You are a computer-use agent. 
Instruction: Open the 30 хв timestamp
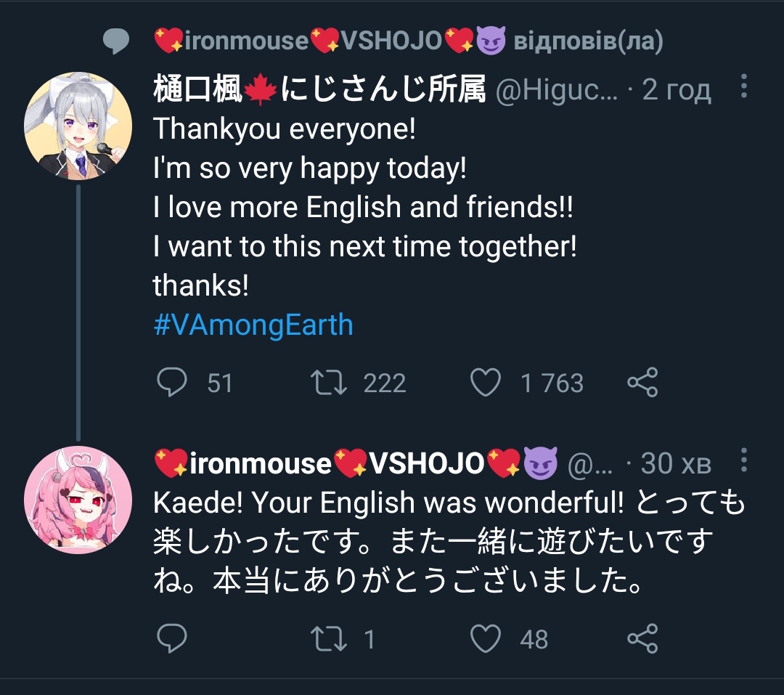[x=676, y=463]
